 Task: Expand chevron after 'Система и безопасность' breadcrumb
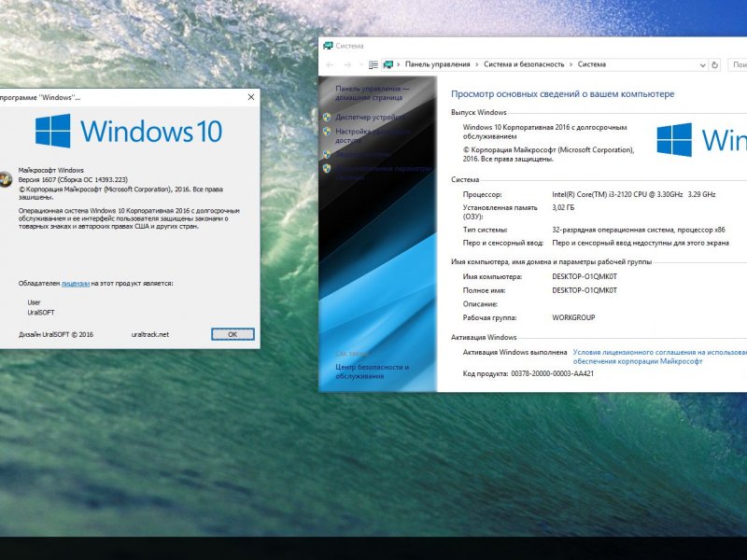click(571, 64)
